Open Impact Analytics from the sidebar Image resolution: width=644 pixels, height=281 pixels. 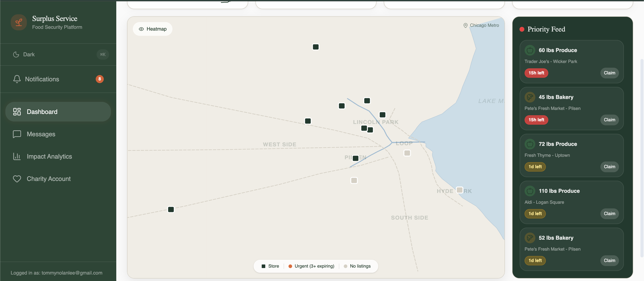49,156
